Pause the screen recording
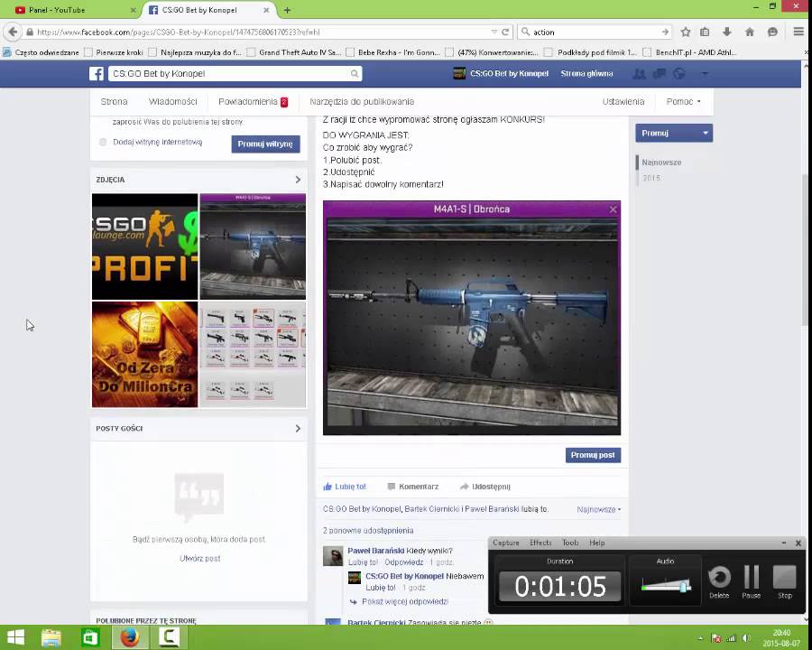Image resolution: width=812 pixels, height=650 pixels. 751,582
